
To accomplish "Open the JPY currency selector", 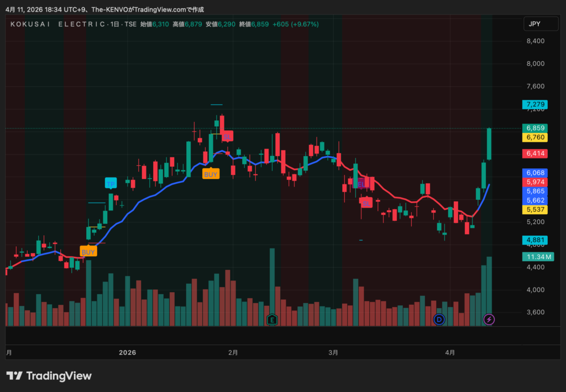I will [534, 24].
